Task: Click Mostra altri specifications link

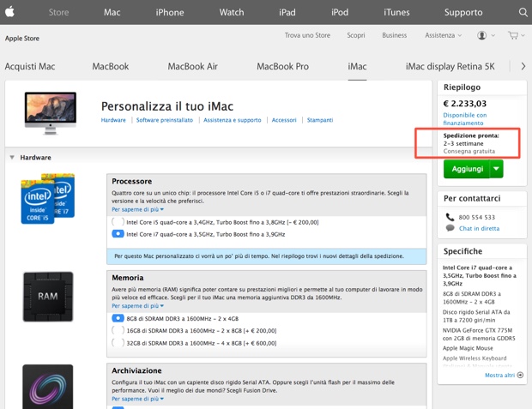Action: (x=499, y=375)
